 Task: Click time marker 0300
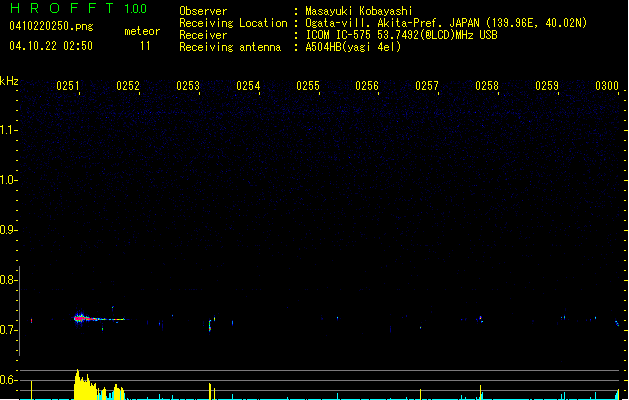(607, 86)
